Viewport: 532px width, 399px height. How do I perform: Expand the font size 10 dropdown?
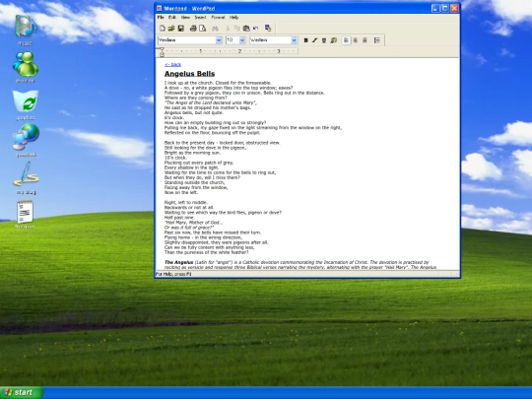click(x=242, y=40)
